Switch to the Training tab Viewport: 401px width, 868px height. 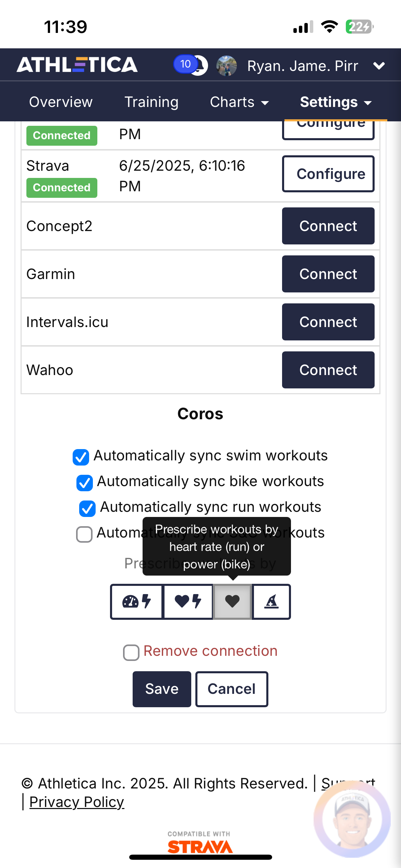pos(151,102)
